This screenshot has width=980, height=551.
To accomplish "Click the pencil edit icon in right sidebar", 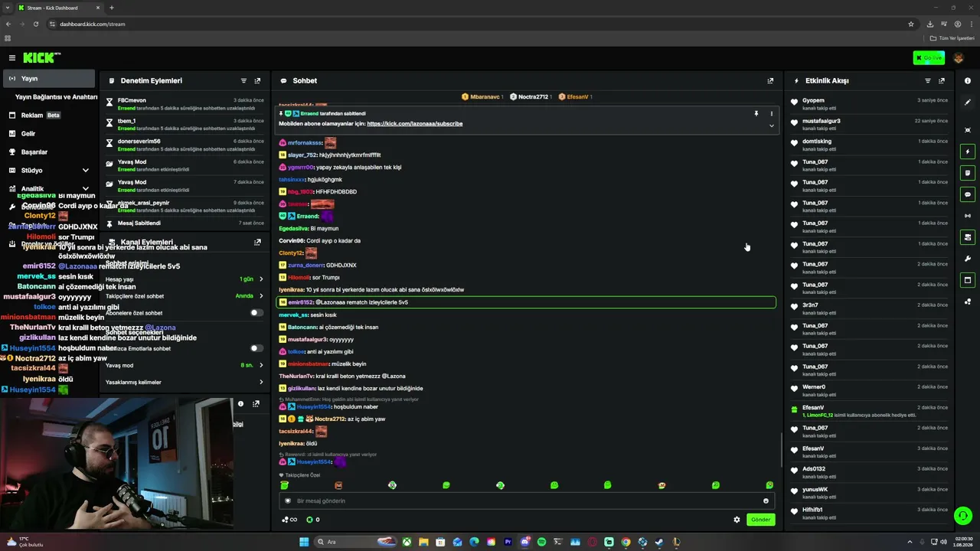I will coord(968,101).
